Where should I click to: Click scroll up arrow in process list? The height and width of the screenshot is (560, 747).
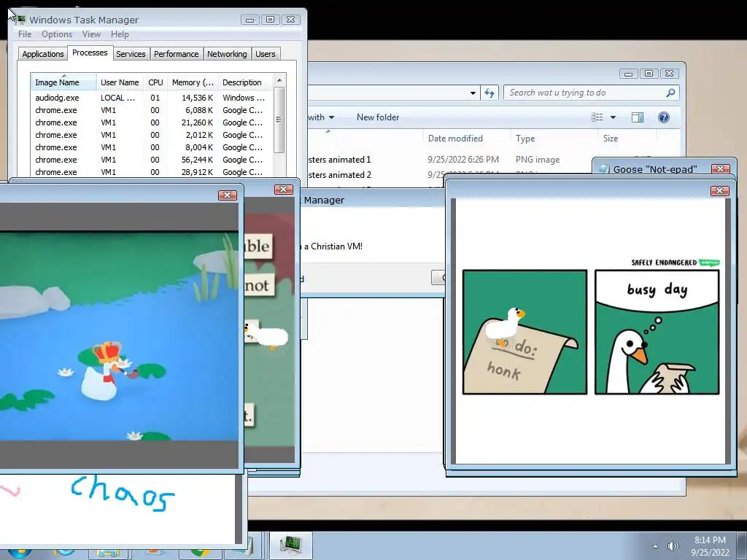point(279,80)
